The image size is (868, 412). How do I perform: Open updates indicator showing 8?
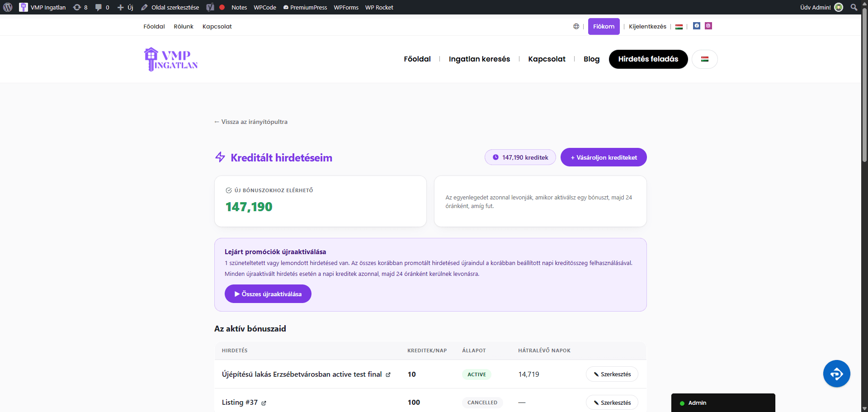[80, 7]
